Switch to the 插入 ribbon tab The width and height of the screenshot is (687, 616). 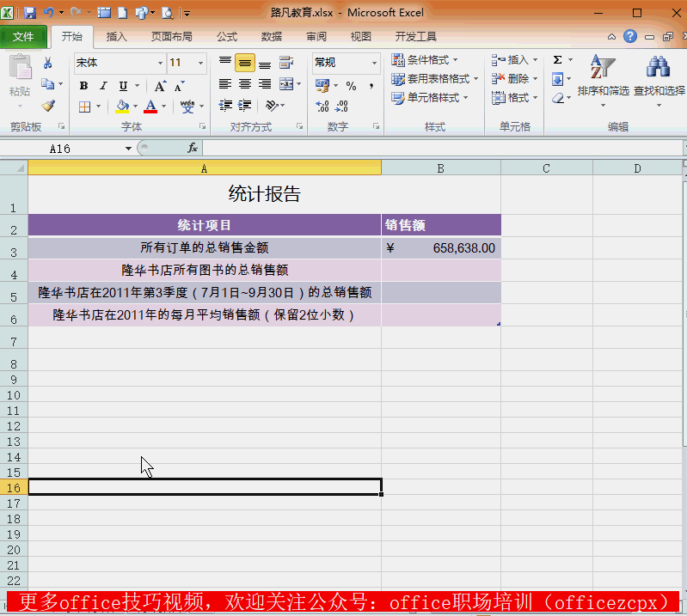point(116,37)
